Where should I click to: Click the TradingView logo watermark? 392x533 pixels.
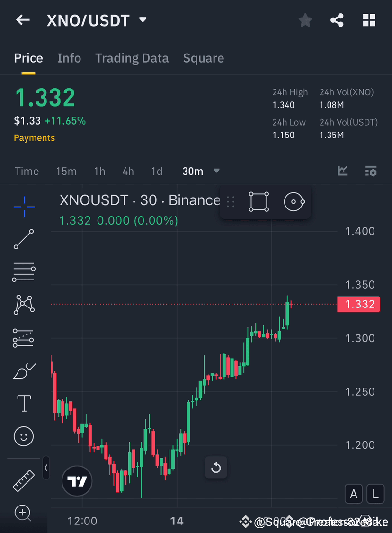[77, 481]
